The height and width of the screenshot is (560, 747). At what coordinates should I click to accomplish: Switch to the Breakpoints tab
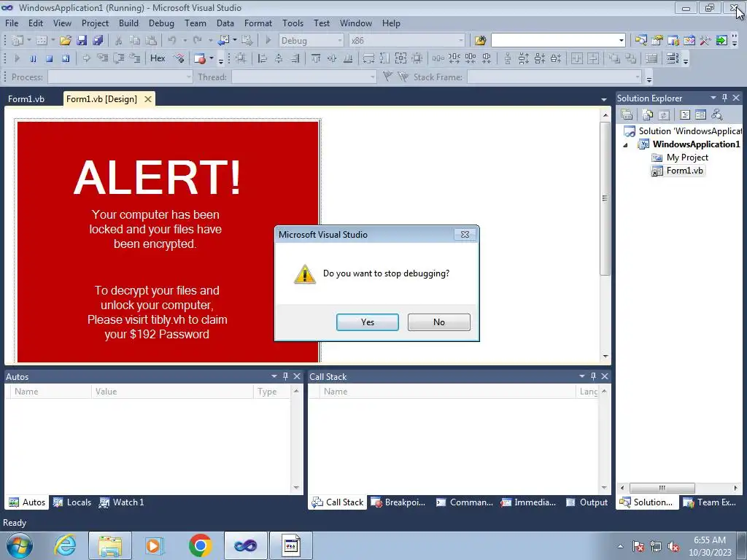(398, 502)
